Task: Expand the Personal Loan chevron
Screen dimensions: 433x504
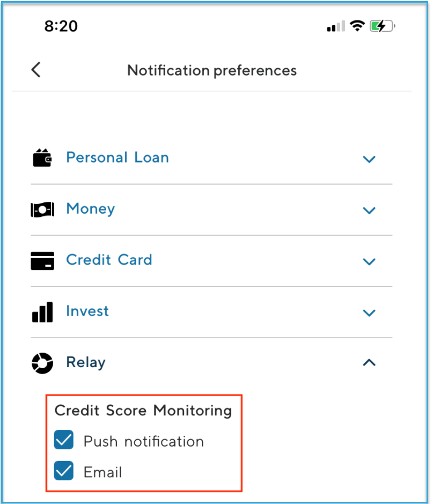Action: [369, 159]
